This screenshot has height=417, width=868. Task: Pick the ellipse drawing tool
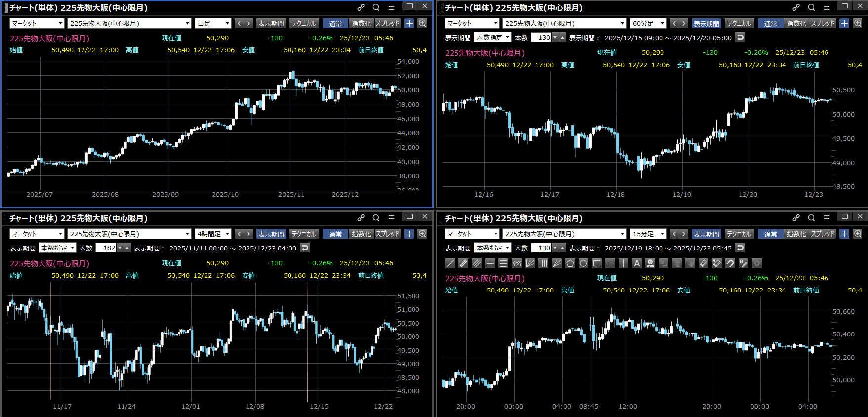(x=583, y=263)
